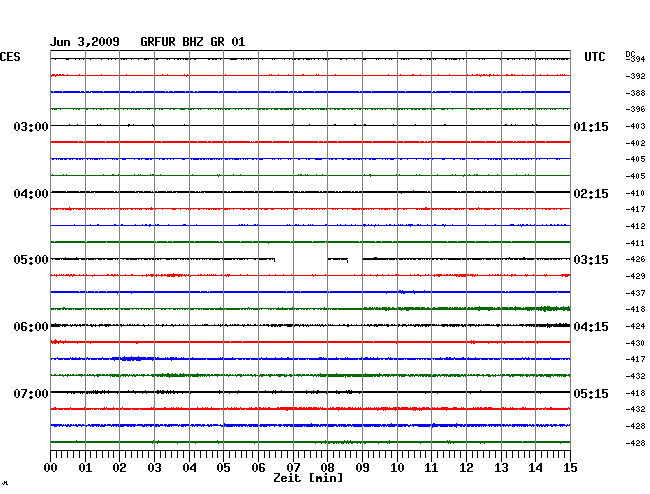Click the '08' minute axis label

(327, 468)
